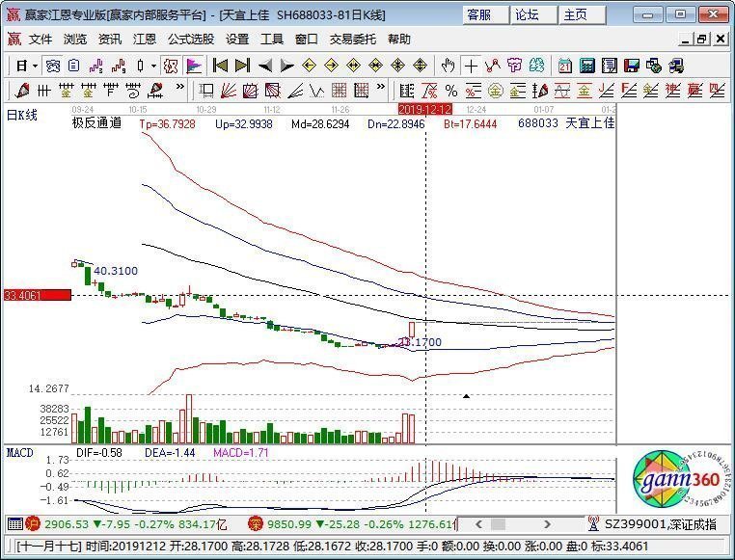Open the 江恩 menu

(x=145, y=40)
